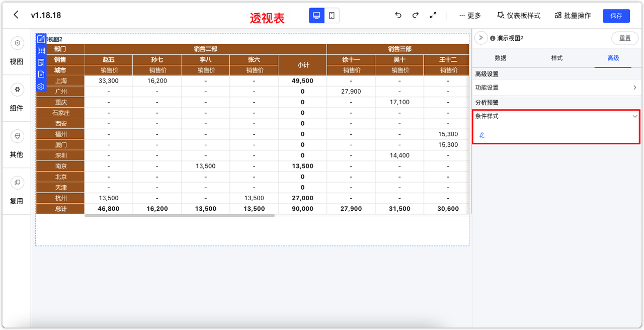Click the search-document icon on view toolbar
Viewport: 644px width, 330px height.
[x=41, y=62]
